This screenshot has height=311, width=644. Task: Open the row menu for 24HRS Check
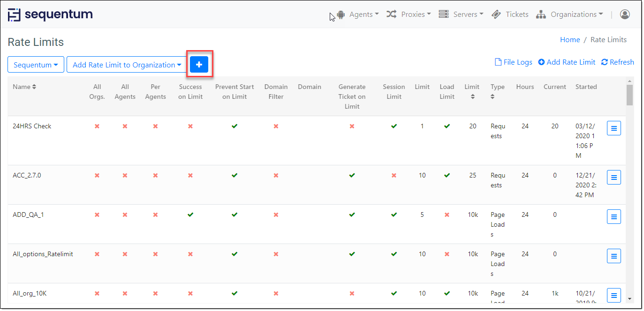(614, 128)
